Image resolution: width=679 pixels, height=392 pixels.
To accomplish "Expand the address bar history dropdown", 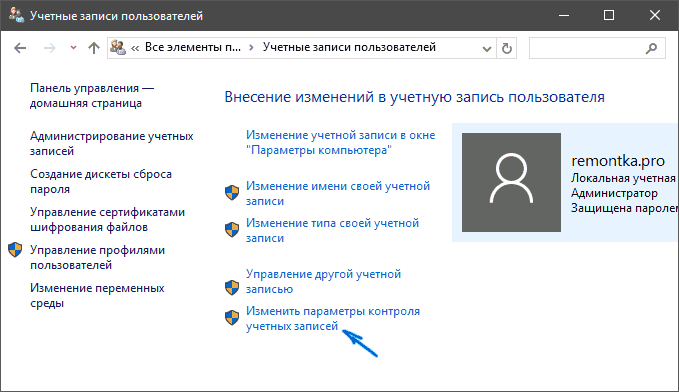I will [x=487, y=49].
